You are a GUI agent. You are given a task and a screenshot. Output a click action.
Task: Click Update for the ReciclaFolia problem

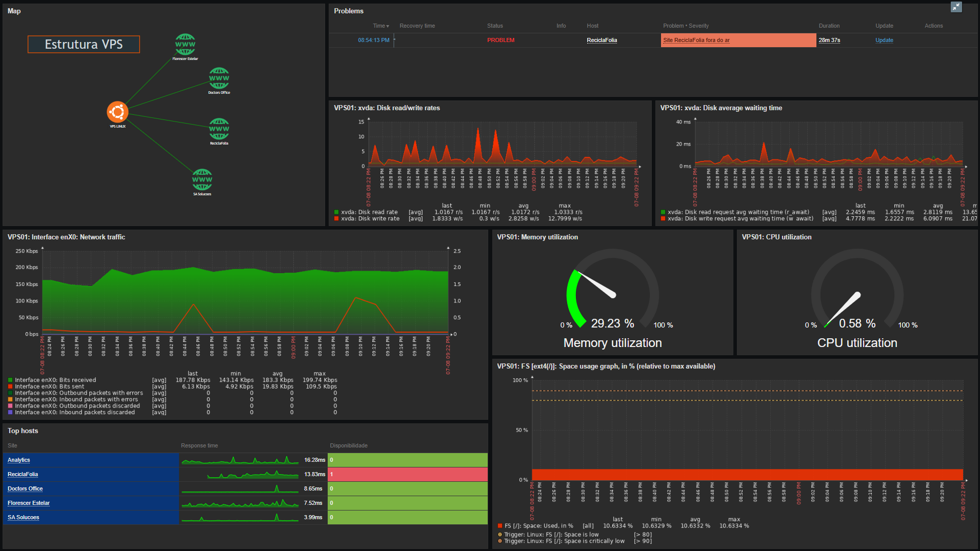[x=884, y=40]
